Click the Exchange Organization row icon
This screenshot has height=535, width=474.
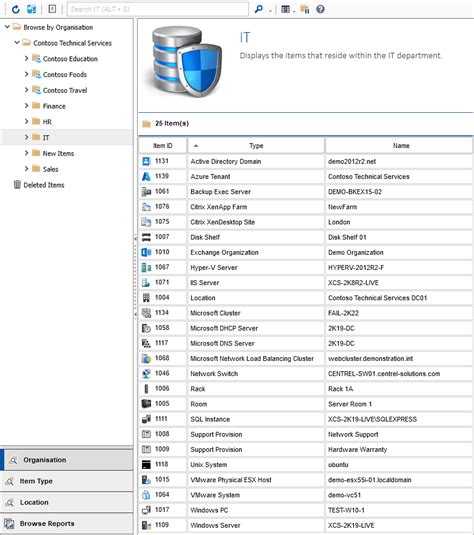(146, 252)
